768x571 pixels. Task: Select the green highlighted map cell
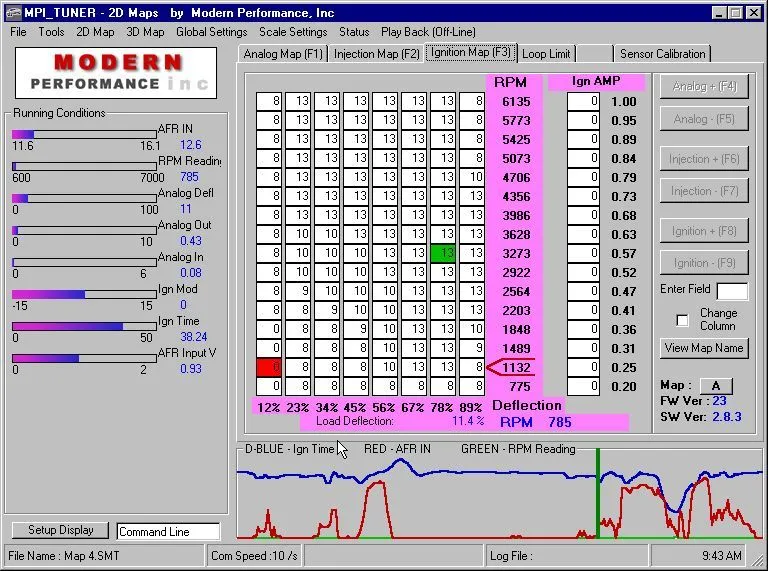pyautogui.click(x=443, y=254)
